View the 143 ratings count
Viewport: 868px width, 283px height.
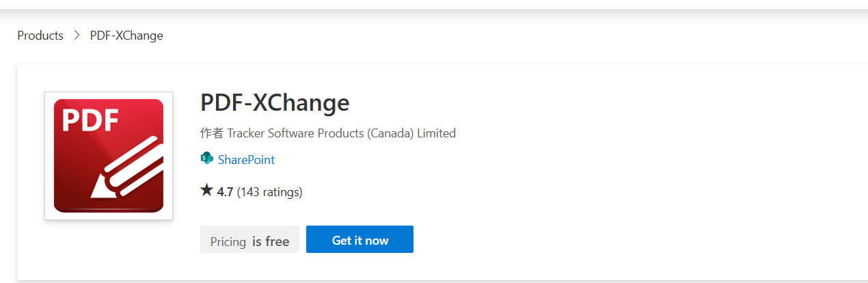269,192
